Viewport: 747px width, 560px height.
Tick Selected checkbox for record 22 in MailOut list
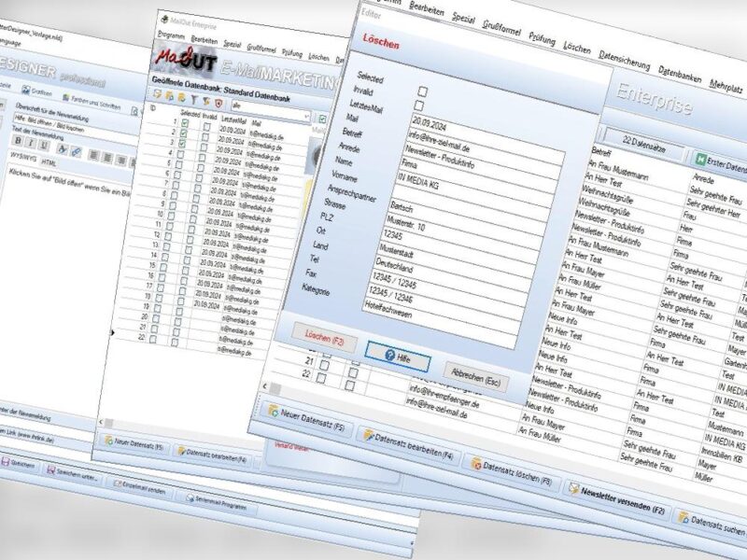[x=153, y=339]
